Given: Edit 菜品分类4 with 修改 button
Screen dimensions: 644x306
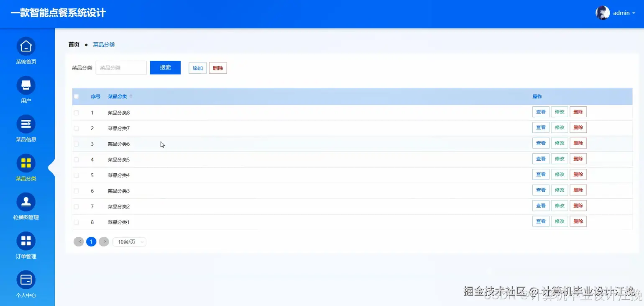Looking at the screenshot, I should [560, 174].
